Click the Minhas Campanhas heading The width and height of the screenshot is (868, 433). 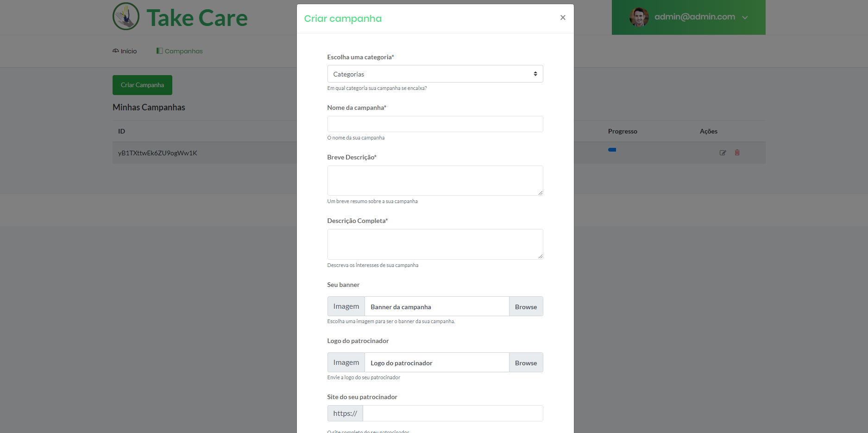pos(149,107)
